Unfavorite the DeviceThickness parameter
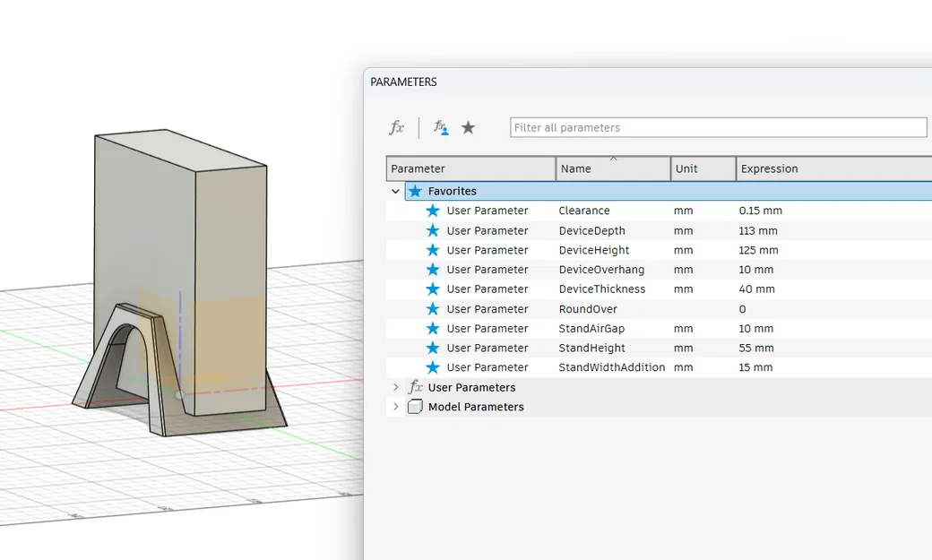Screen dimensions: 932x560 coord(433,289)
